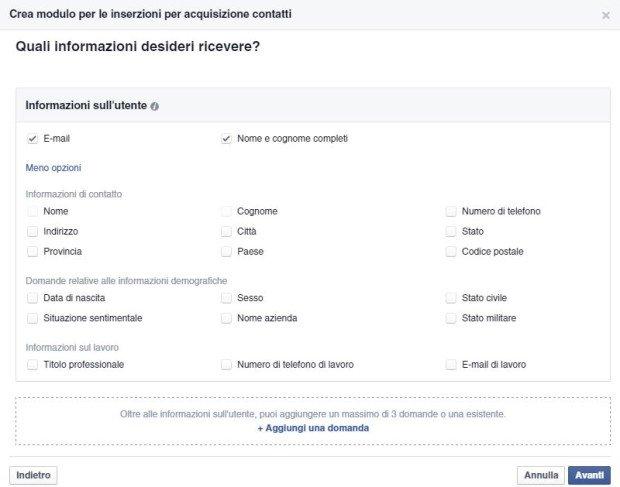This screenshot has height=487, width=620.
Task: Click Aggiungi una domanda link
Action: 313,428
